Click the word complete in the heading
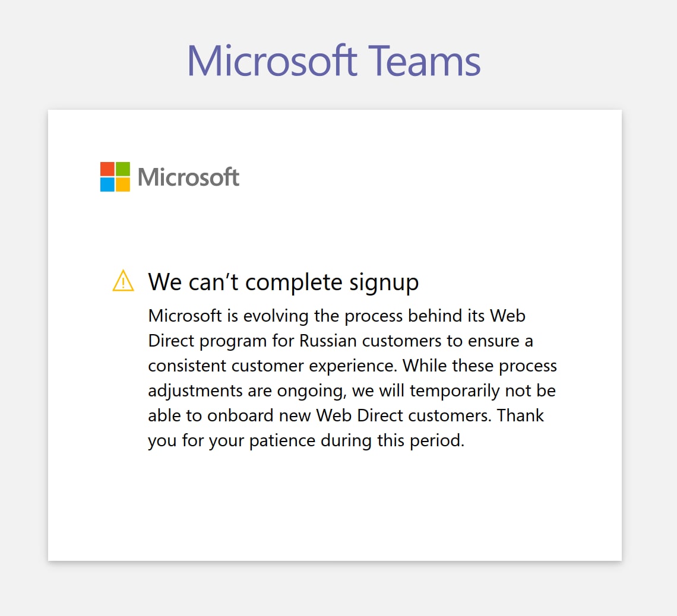This screenshot has height=616, width=677. click(294, 284)
